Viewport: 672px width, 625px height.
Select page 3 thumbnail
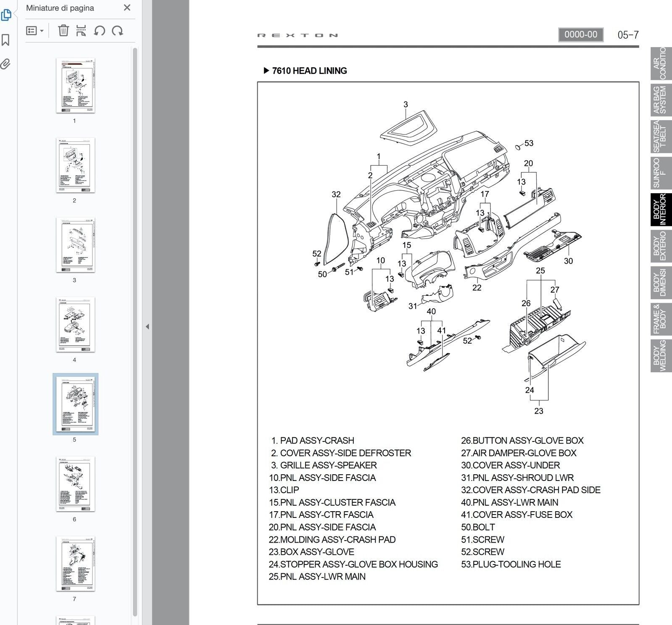(75, 245)
